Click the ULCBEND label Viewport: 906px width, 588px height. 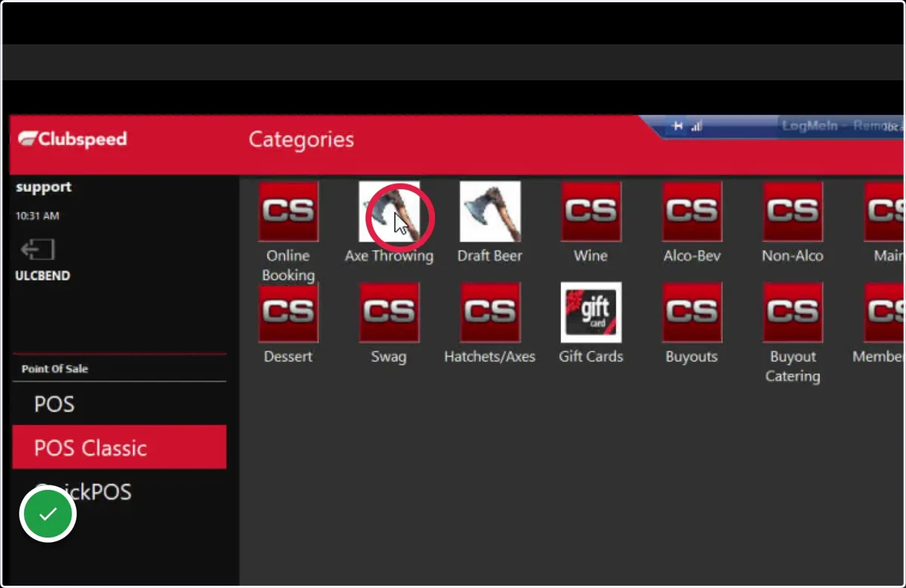[43, 276]
